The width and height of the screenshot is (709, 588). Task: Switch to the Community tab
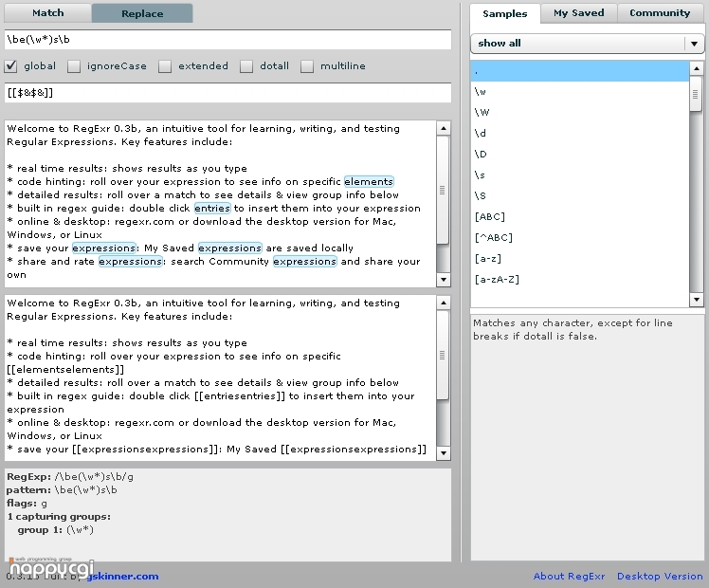pyautogui.click(x=660, y=13)
